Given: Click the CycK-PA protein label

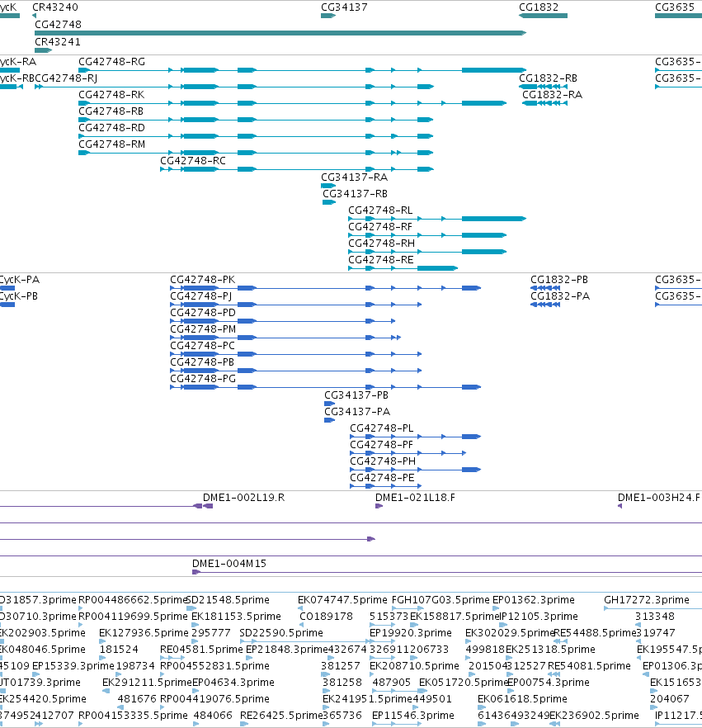Looking at the screenshot, I should click(20, 280).
